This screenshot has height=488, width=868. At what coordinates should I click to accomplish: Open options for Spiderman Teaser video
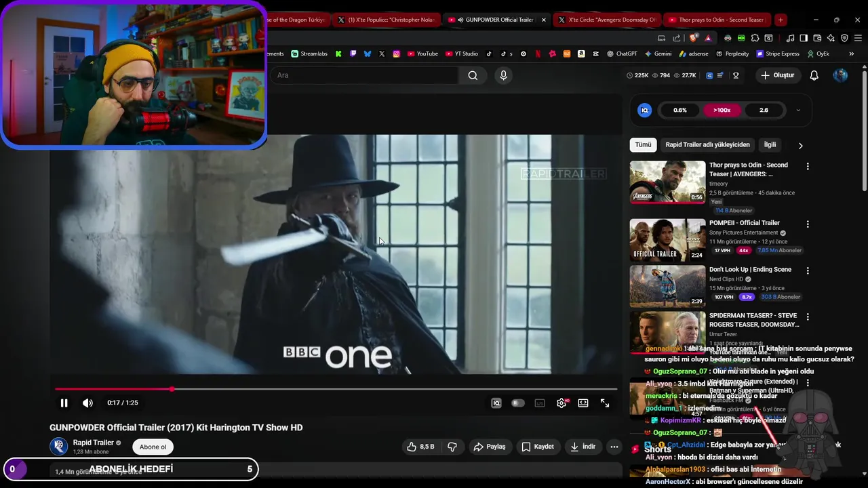click(808, 317)
